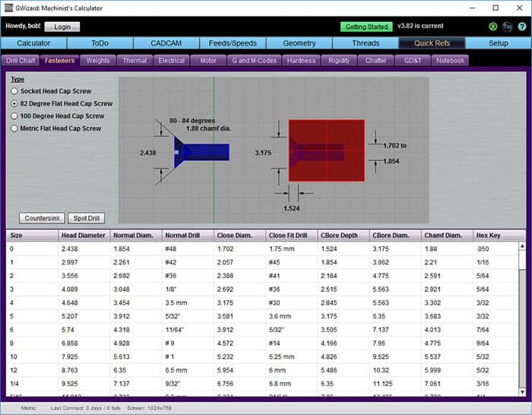
Task: Switch to the Feeds/Speeds main tab
Action: [232, 43]
